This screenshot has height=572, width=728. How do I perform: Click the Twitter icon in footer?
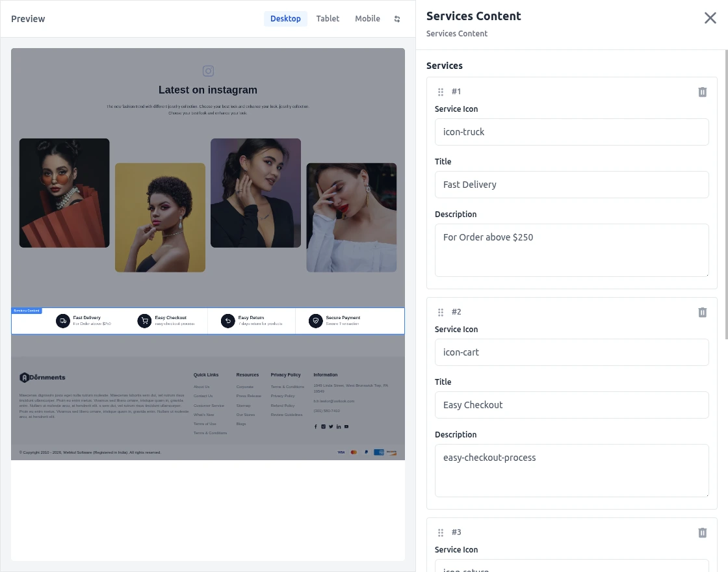tap(331, 426)
